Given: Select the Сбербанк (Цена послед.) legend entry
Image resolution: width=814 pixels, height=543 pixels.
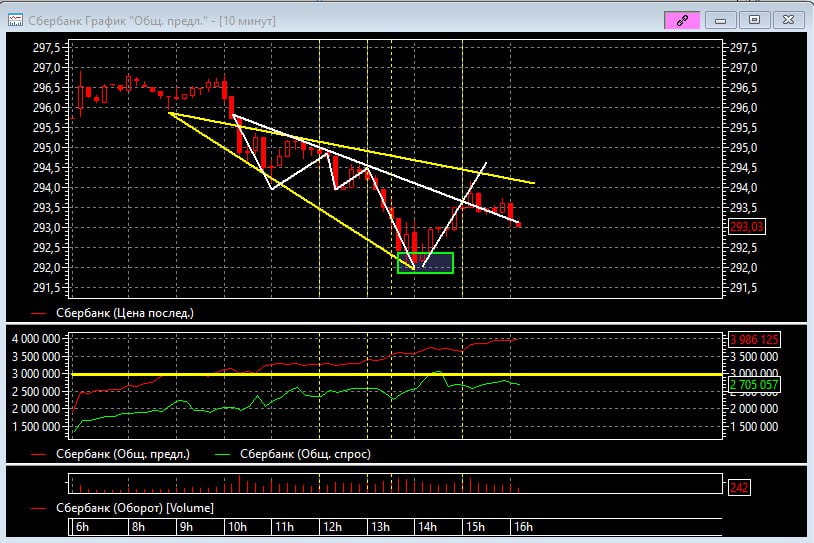Looking at the screenshot, I should click(124, 313).
